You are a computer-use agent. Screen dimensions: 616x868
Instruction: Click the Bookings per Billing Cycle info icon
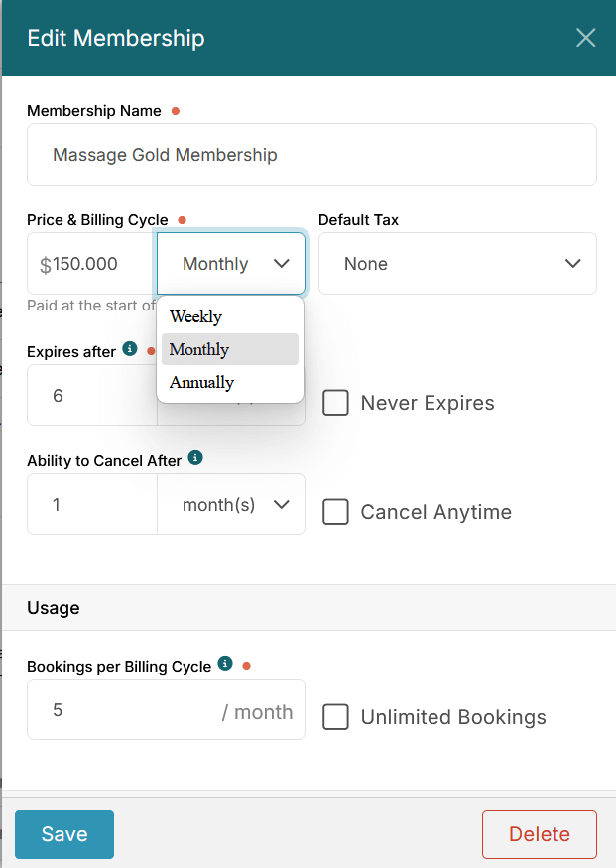click(225, 664)
